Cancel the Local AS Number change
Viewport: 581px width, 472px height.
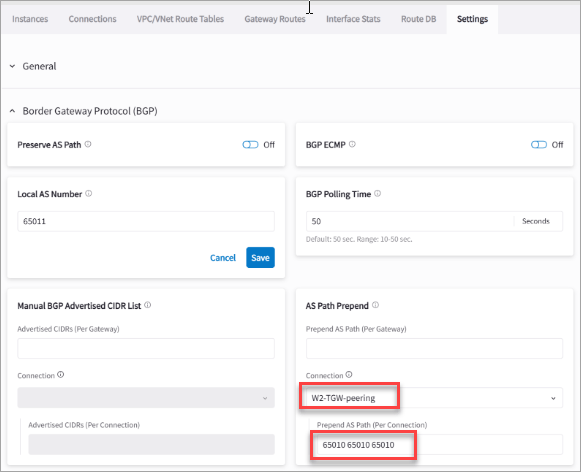pos(223,258)
